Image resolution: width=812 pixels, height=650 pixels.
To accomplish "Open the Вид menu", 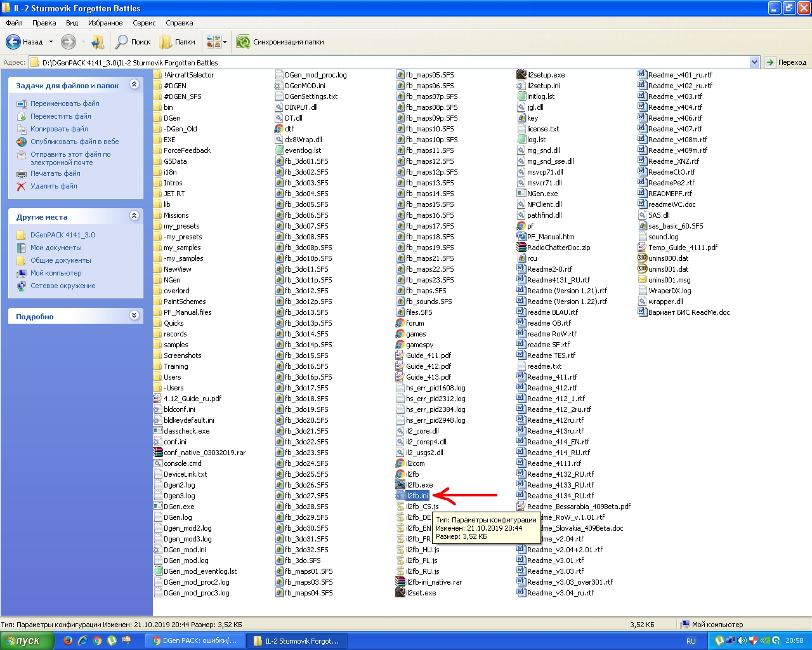I will tap(72, 23).
